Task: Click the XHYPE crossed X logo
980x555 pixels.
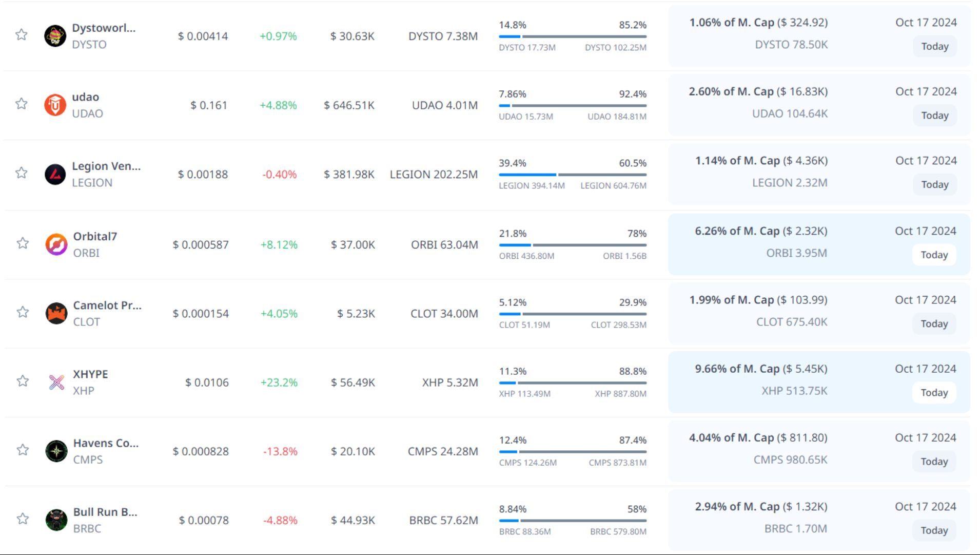Action: click(56, 382)
